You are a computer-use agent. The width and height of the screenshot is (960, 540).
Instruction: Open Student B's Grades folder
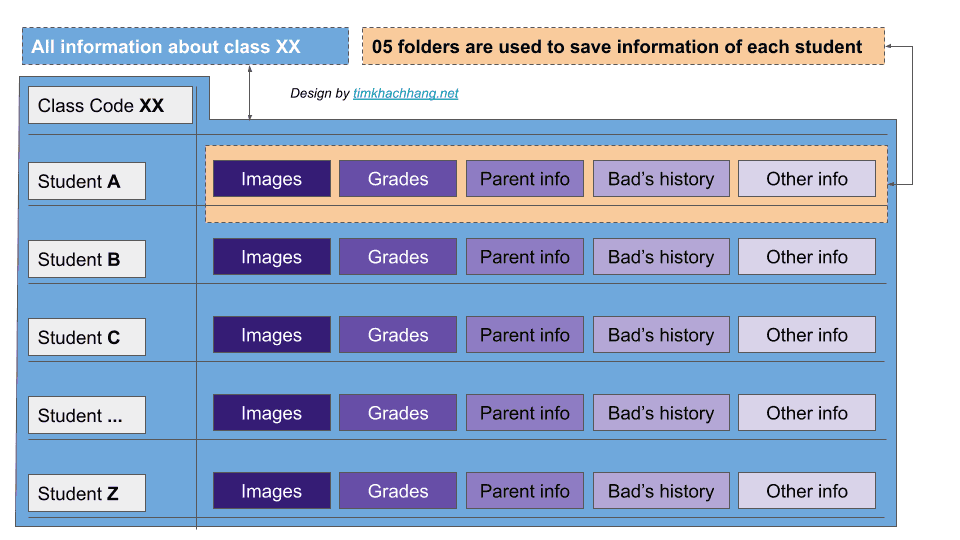[398, 257]
